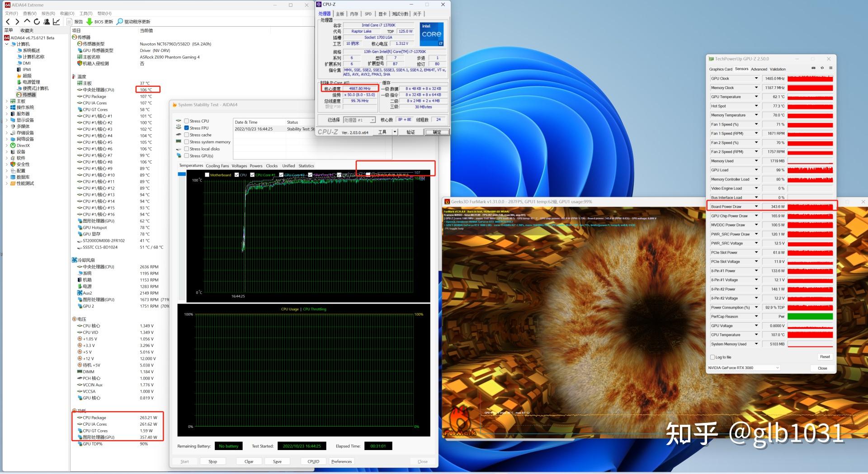
Task: Switch to Advanced tab in GPU-Z
Action: point(759,69)
